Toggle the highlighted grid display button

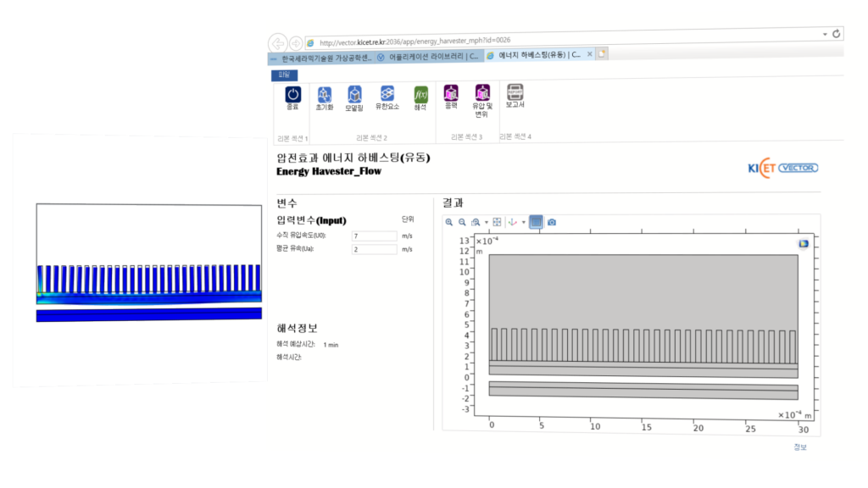(x=537, y=222)
